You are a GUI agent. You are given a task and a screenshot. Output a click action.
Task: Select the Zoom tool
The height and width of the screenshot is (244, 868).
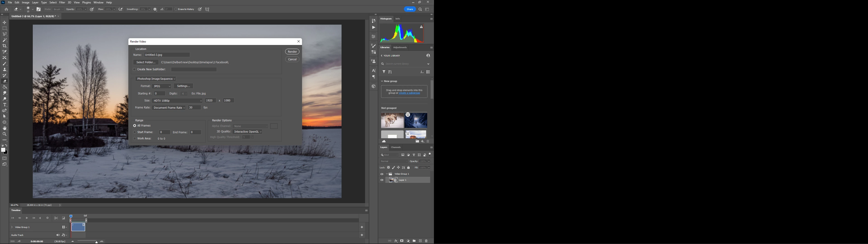(x=5, y=134)
